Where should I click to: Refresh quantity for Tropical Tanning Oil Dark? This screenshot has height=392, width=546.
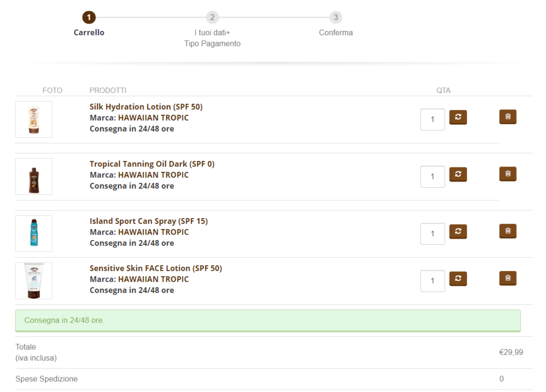point(458,174)
